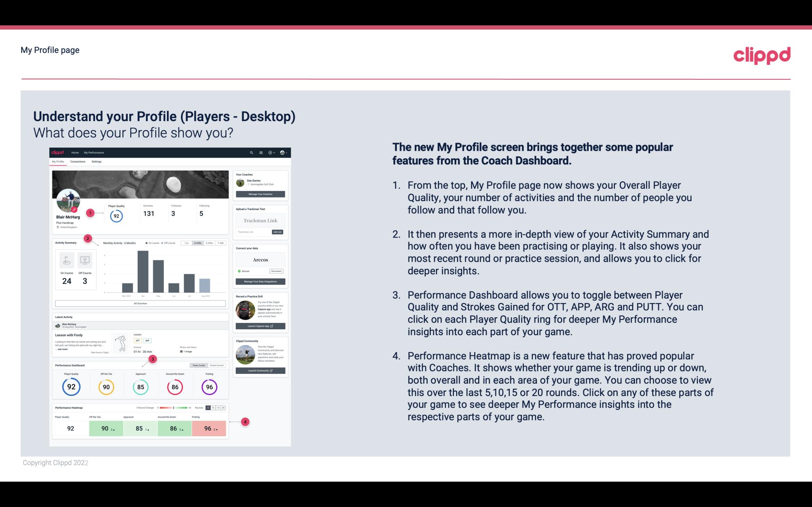
Task: Select the Off the Tee performance ring
Action: (105, 387)
